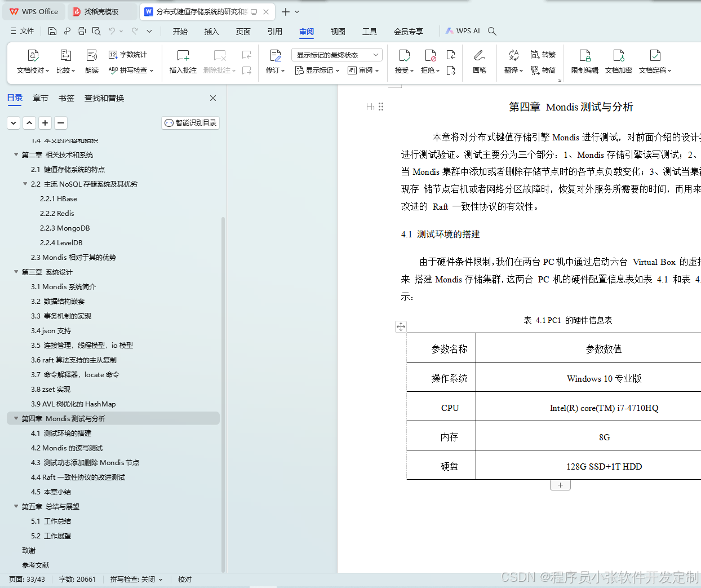Viewport: 701px width, 588px height.
Task: Collapse the 第四章 Mondis 测试与分析 node
Action: pos(16,418)
